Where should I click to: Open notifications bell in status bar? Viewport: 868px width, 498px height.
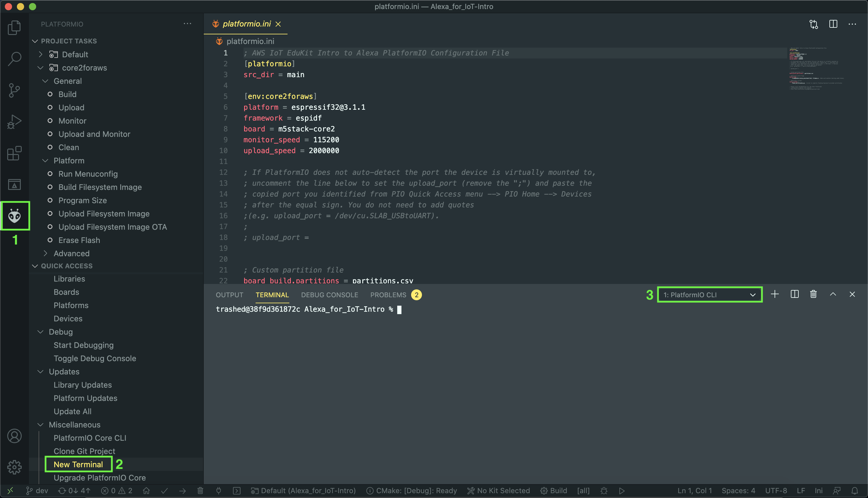(x=854, y=491)
